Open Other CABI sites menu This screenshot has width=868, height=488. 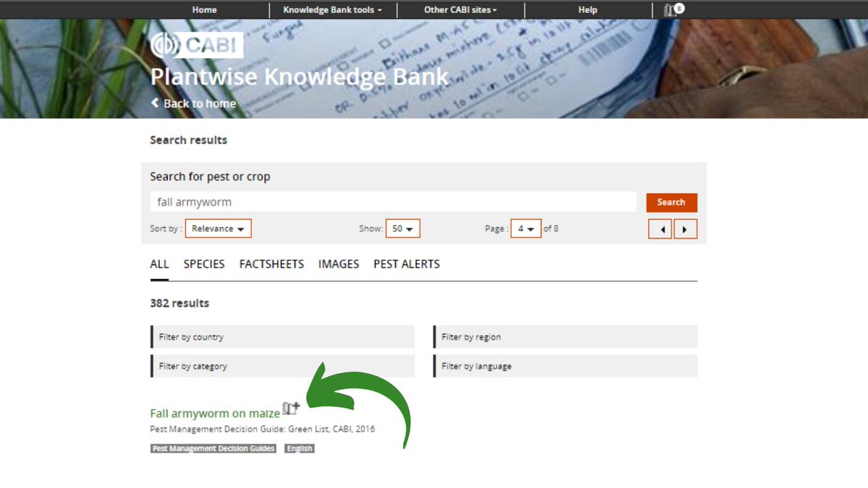click(x=461, y=9)
